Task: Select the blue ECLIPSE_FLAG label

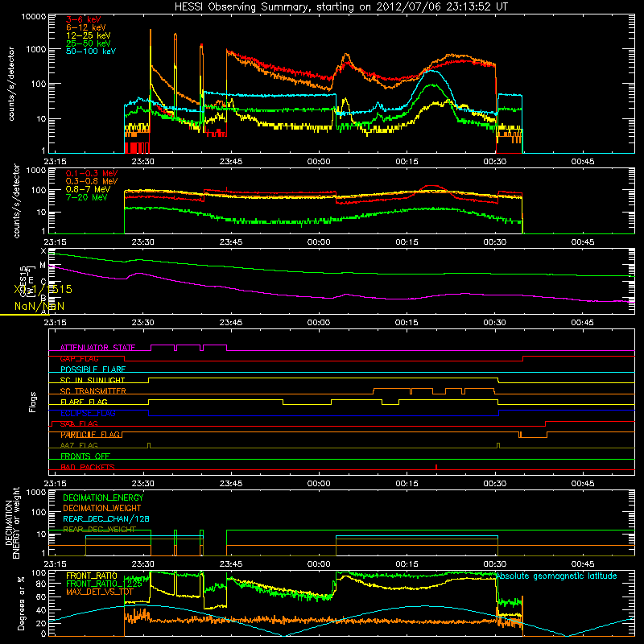Action: pos(88,413)
